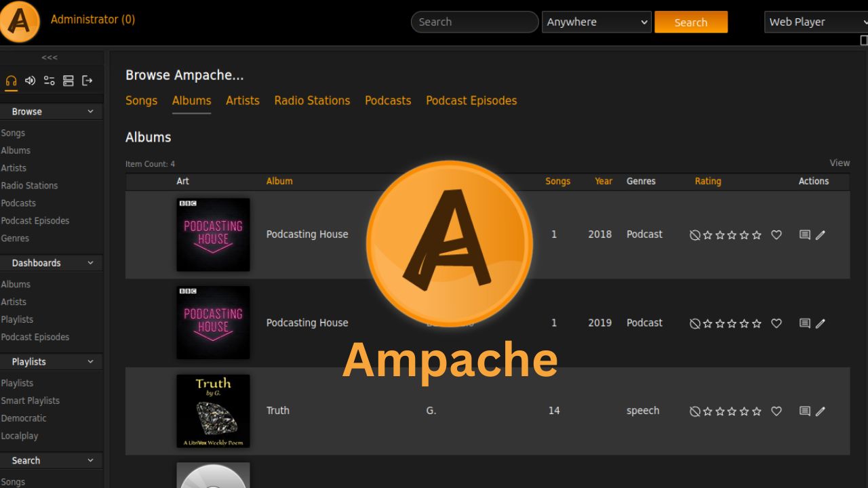The width and height of the screenshot is (868, 488).
Task: Open Podcasting House album title for 2018
Action: click(307, 234)
